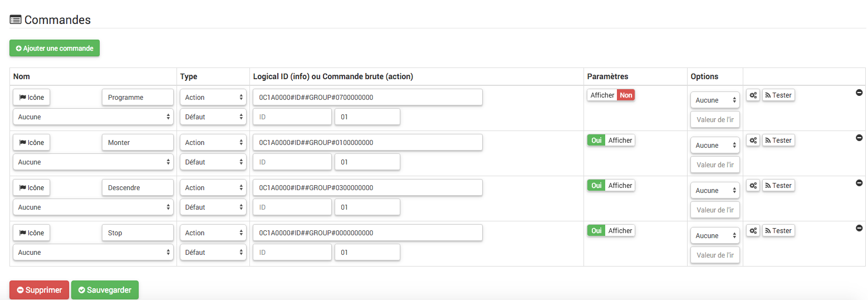Open the Défaut subtype dropdown for Descendre
Screen dimensions: 868x300
(213, 207)
